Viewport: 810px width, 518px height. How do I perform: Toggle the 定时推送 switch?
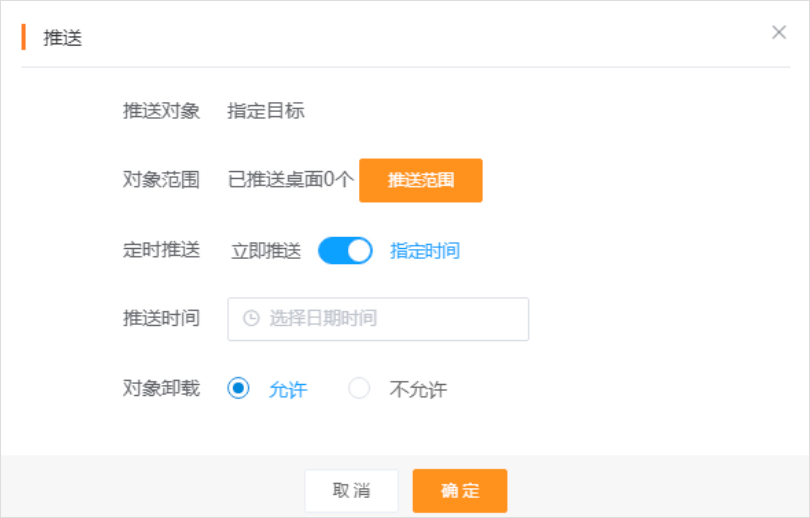click(x=345, y=250)
